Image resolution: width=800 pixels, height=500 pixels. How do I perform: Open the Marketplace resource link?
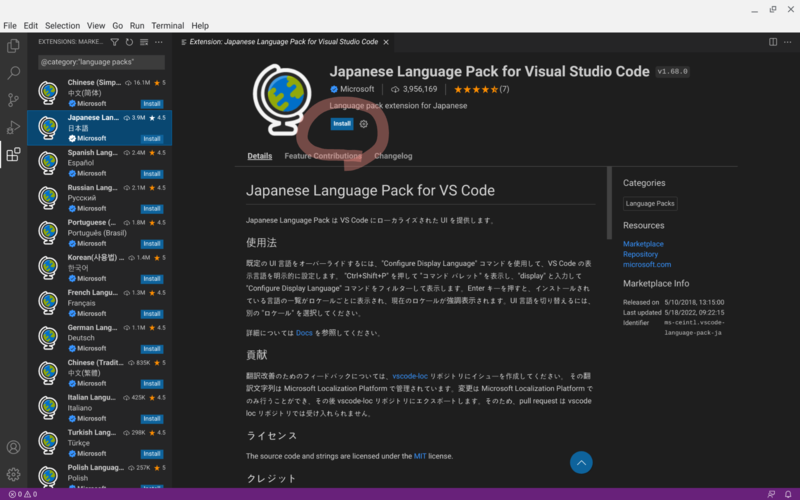point(643,244)
